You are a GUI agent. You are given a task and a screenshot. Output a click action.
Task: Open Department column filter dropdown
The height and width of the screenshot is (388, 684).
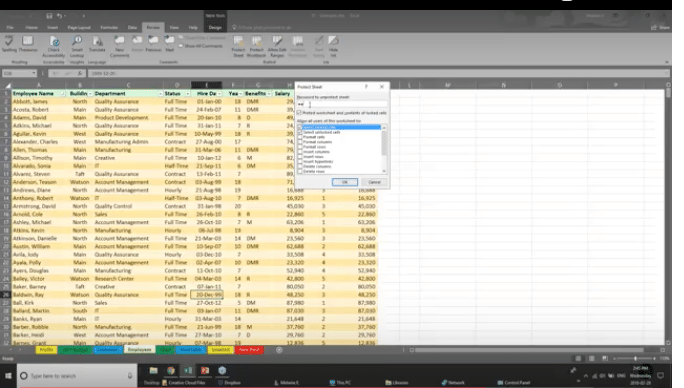point(160,94)
